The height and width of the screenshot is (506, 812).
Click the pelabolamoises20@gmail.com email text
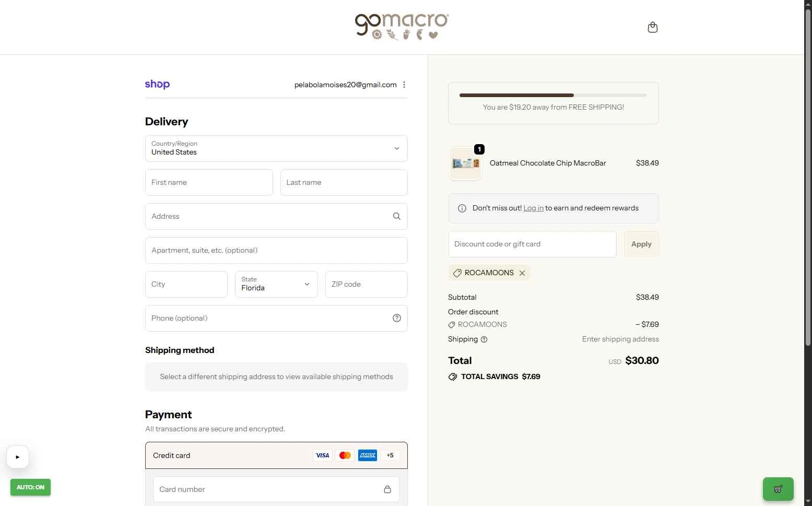[x=345, y=85]
